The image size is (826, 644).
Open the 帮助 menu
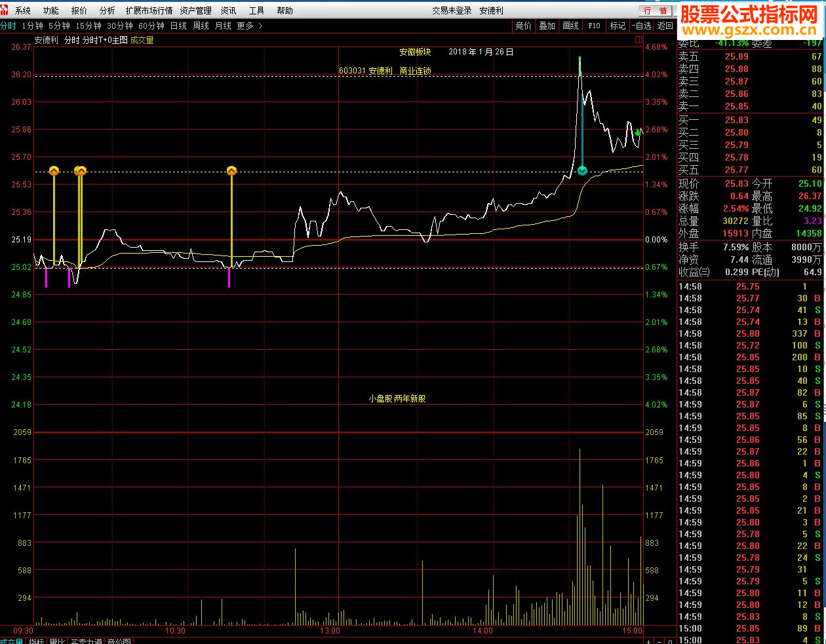pyautogui.click(x=285, y=10)
